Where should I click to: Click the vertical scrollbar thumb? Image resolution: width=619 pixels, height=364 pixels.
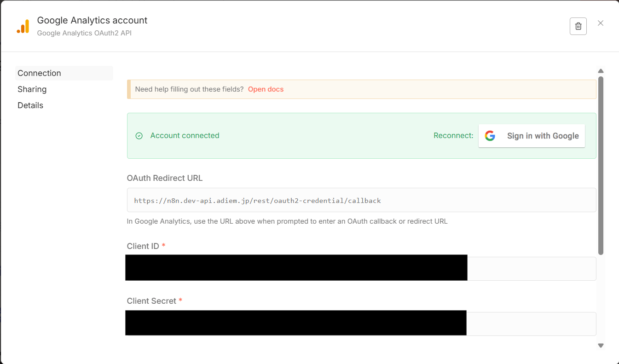coord(601,166)
